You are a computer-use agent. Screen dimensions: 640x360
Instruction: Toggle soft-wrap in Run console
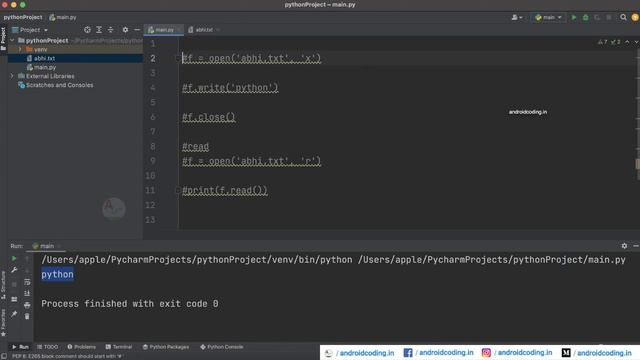[x=27, y=282]
